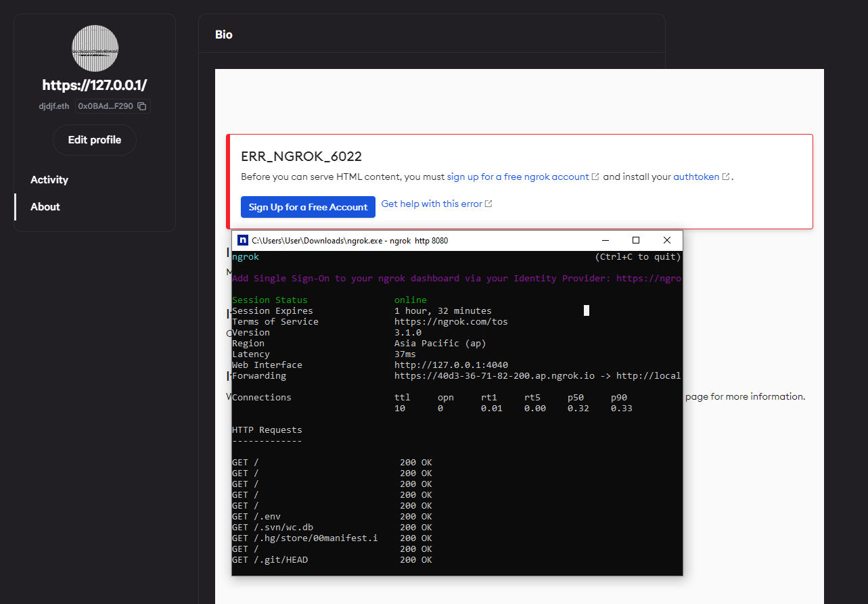868x604 pixels.
Task: Maximize the ngrok console window
Action: [x=635, y=240]
